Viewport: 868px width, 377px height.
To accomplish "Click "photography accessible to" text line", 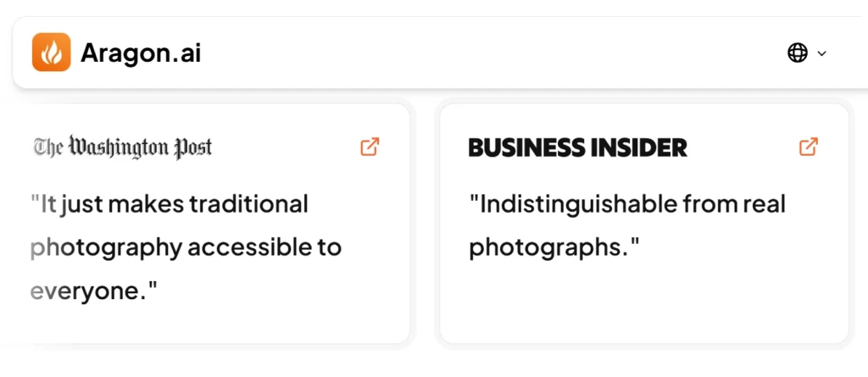I will 186,247.
